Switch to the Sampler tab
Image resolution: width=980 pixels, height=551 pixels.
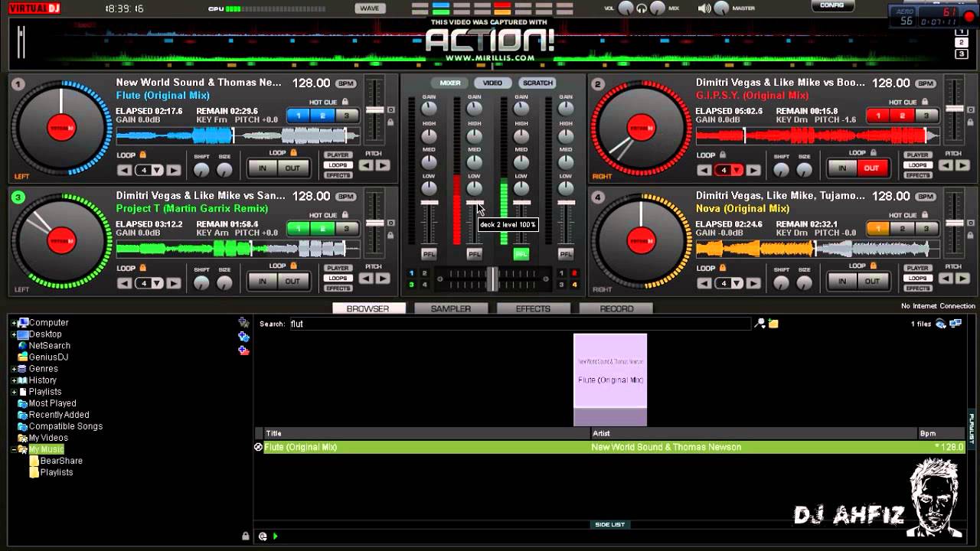click(451, 308)
